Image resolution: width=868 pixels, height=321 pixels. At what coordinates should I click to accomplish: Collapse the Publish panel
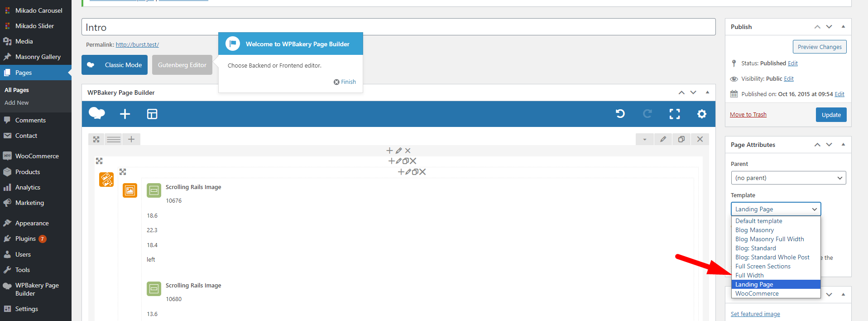(843, 26)
